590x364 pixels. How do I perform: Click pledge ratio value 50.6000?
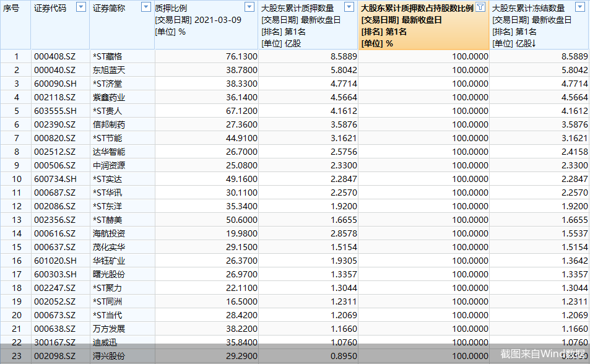(x=241, y=220)
